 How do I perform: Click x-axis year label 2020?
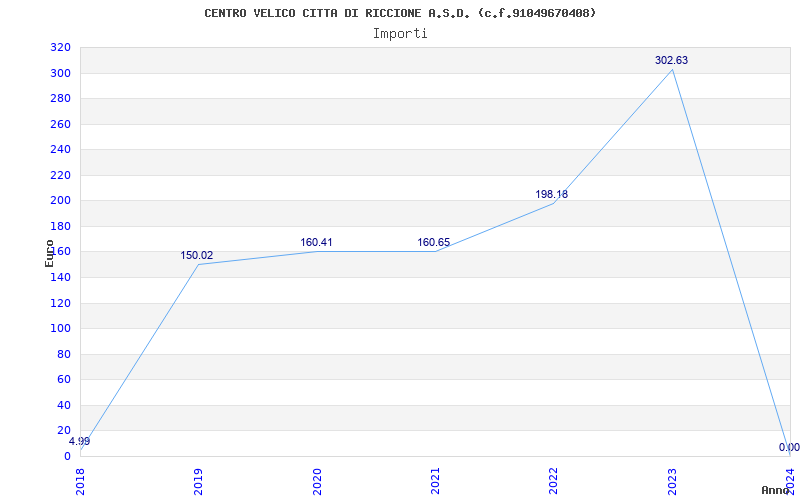317,481
